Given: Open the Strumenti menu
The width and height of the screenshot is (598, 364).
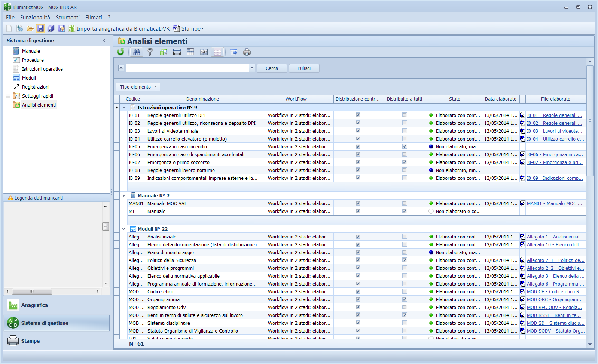Looking at the screenshot, I should 67,18.
